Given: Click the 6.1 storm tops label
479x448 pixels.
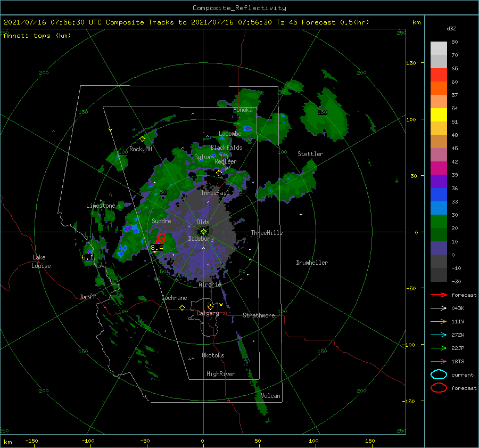Looking at the screenshot, I should [x=87, y=257].
